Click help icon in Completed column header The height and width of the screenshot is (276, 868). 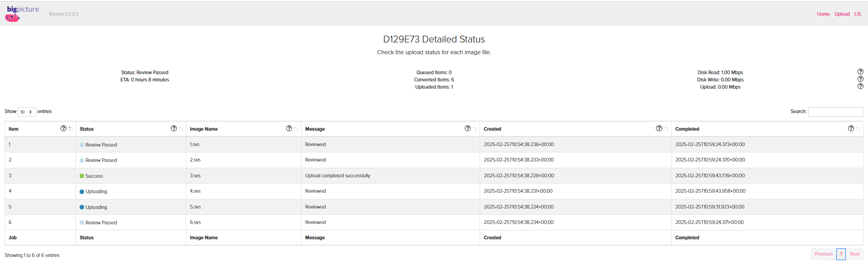click(x=851, y=128)
